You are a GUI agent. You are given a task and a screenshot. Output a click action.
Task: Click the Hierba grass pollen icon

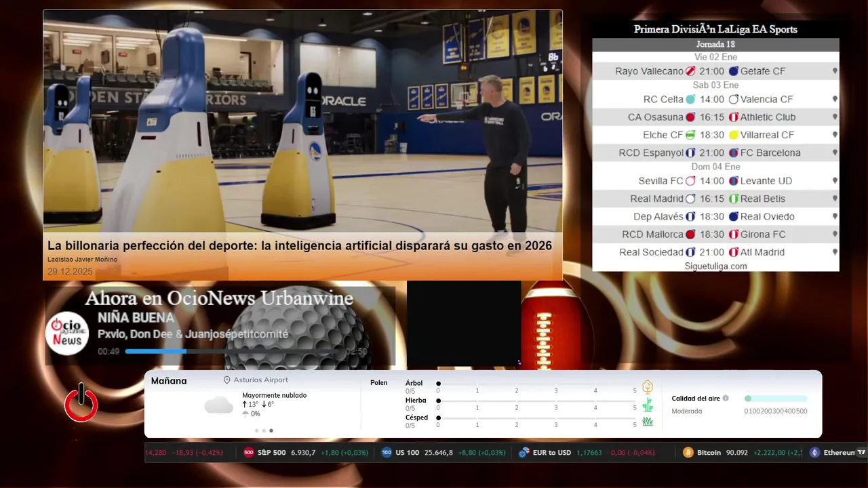(648, 405)
